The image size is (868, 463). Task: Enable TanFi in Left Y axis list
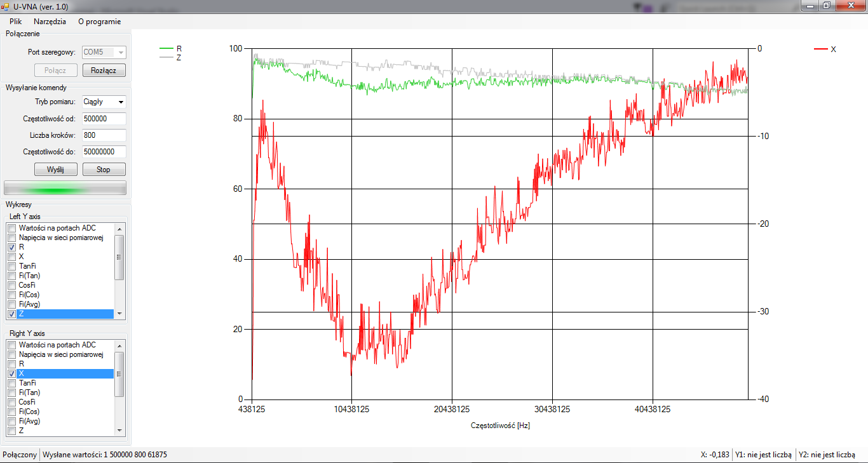[x=11, y=266]
